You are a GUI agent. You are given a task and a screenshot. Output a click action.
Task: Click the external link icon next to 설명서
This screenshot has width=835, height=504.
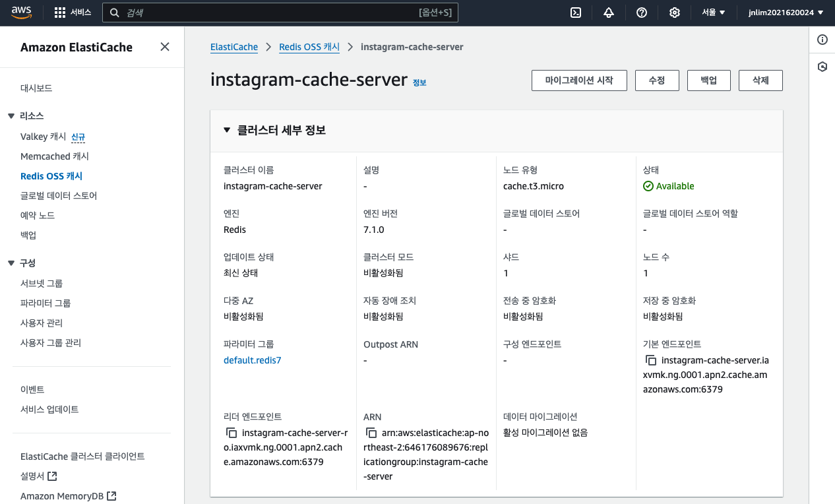click(53, 476)
